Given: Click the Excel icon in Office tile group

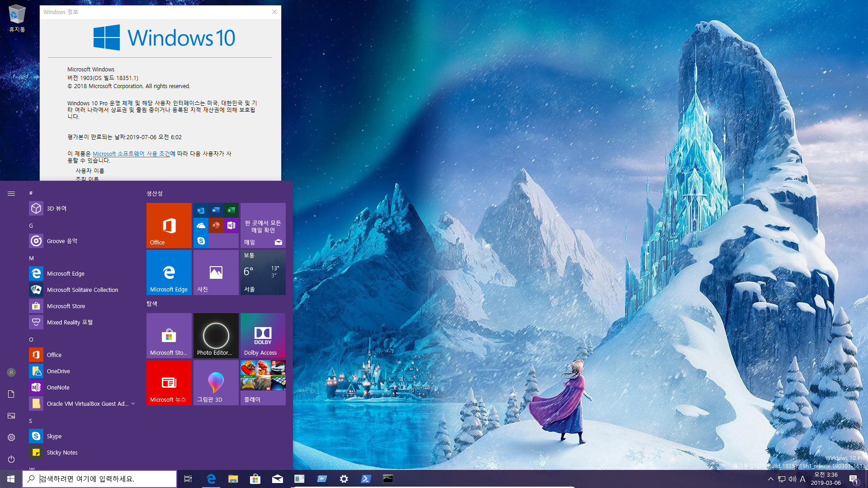Looking at the screenshot, I should pos(231,210).
